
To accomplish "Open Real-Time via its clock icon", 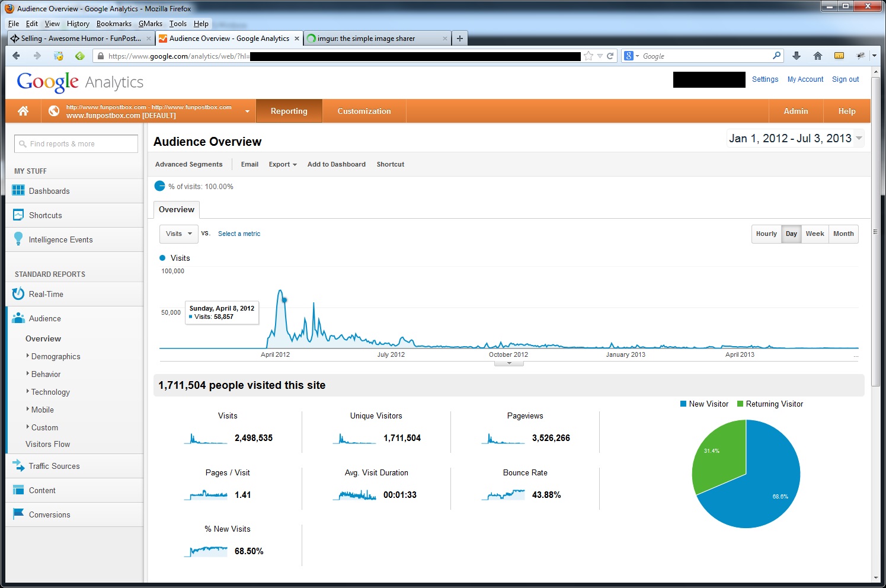I will (18, 293).
